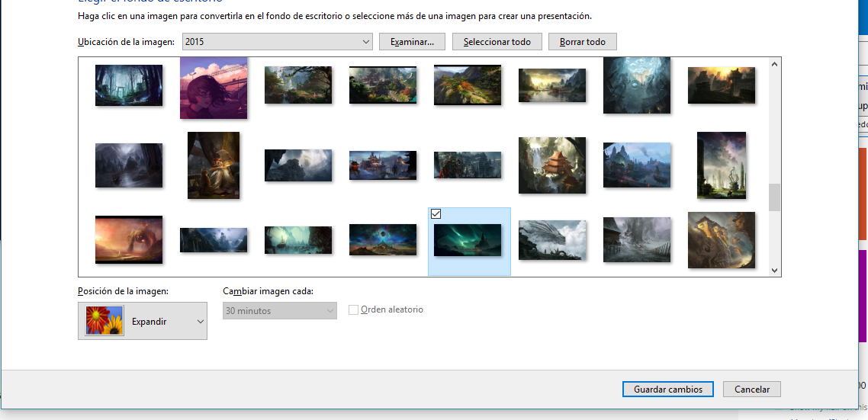868x420 pixels.
Task: Choose the golden sunset river wallpaper
Action: pyautogui.click(x=552, y=85)
